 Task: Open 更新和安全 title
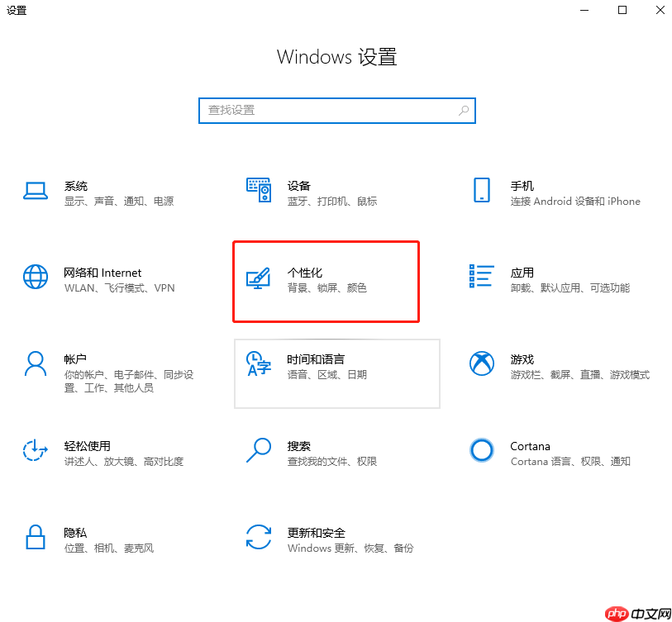[317, 533]
